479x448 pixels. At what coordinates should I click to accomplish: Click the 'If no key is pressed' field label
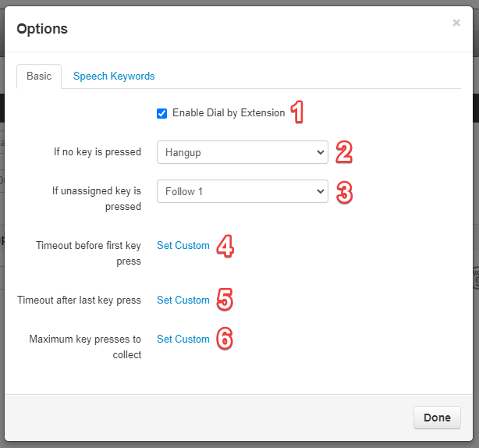(98, 152)
